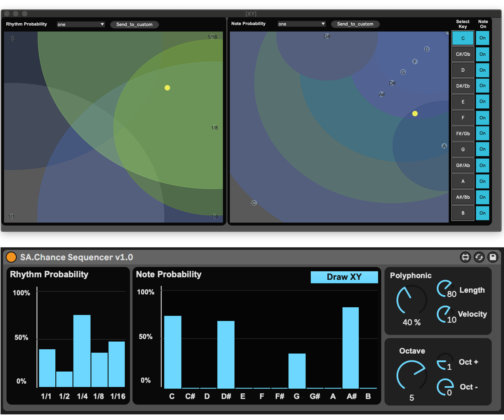Screen dimensions: 504x420
Task: Click the Octave knob showing 5
Action: [411, 375]
